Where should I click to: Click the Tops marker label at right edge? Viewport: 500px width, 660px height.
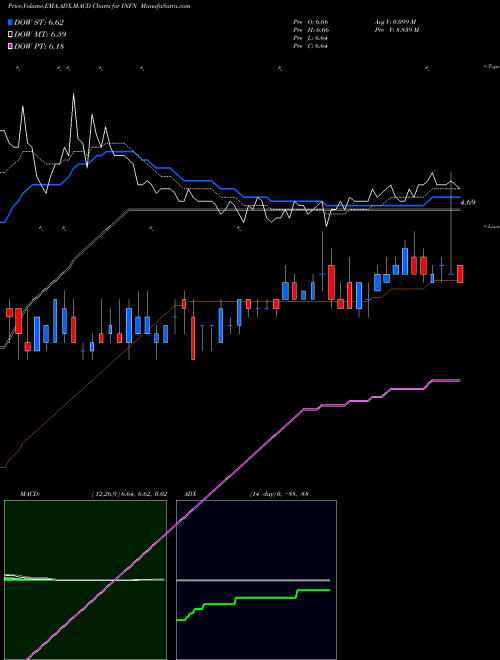click(x=492, y=67)
